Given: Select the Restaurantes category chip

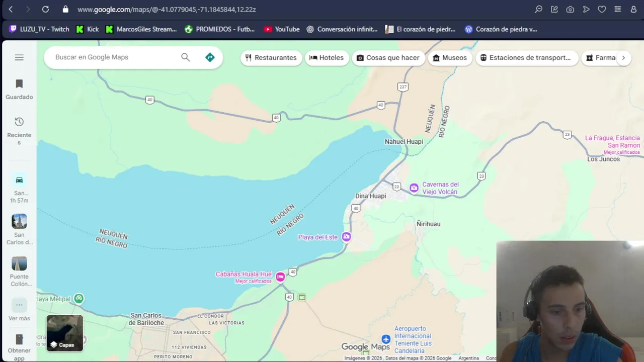Looking at the screenshot, I should pyautogui.click(x=271, y=58).
